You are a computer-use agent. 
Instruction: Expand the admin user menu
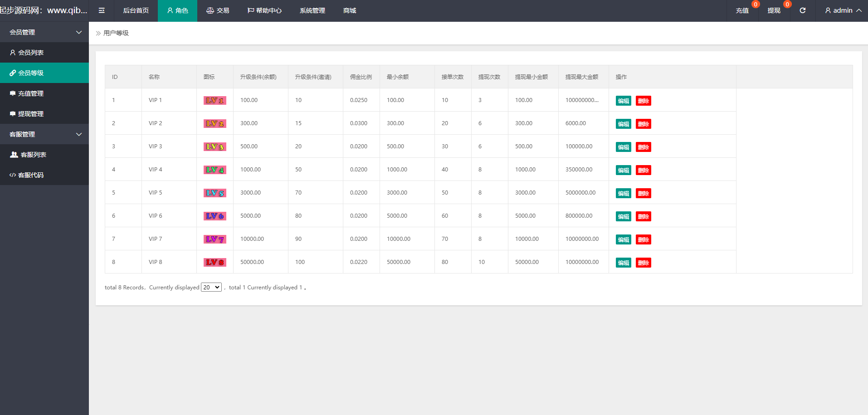843,10
